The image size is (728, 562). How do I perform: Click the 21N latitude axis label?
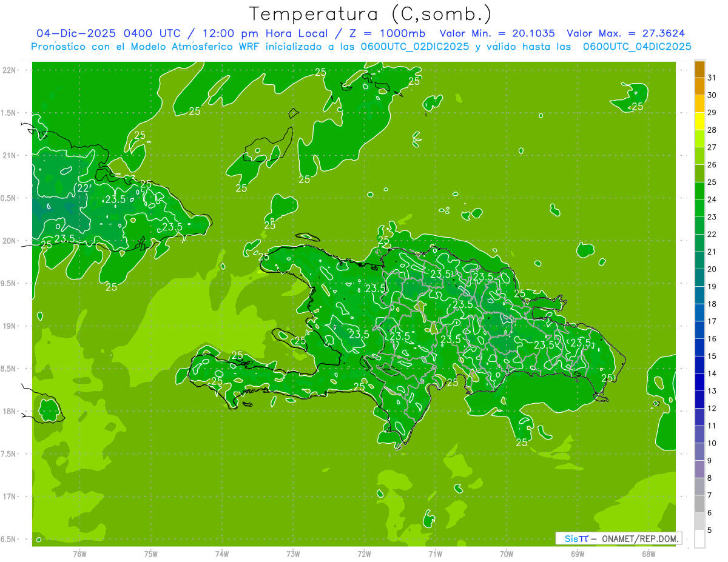coord(10,155)
